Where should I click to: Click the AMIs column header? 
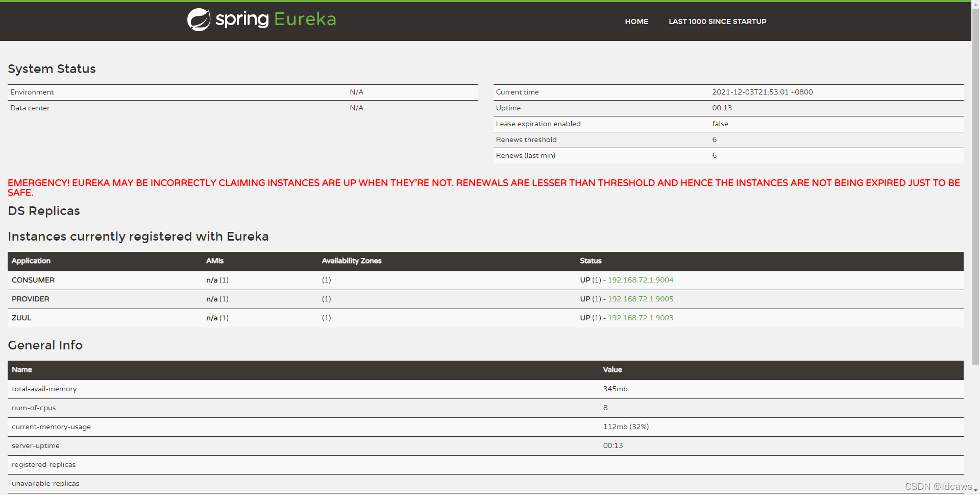point(215,261)
